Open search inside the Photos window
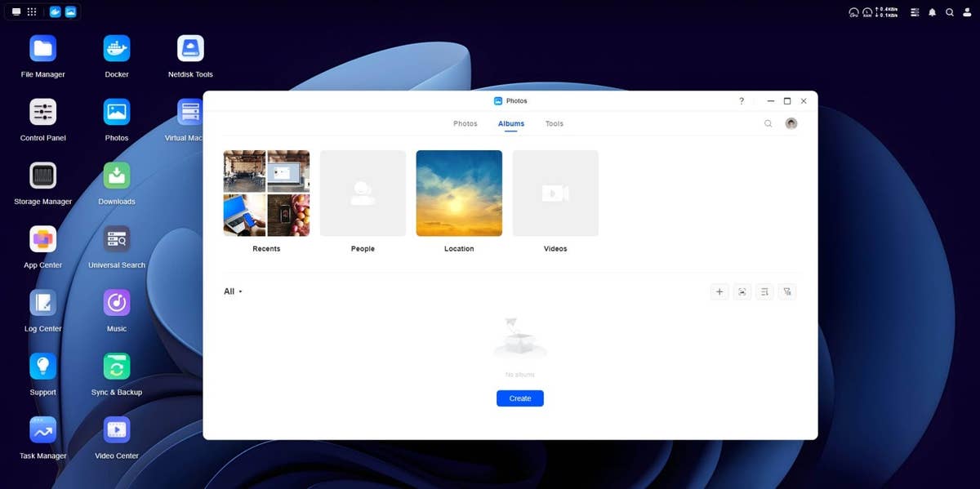 [x=768, y=124]
